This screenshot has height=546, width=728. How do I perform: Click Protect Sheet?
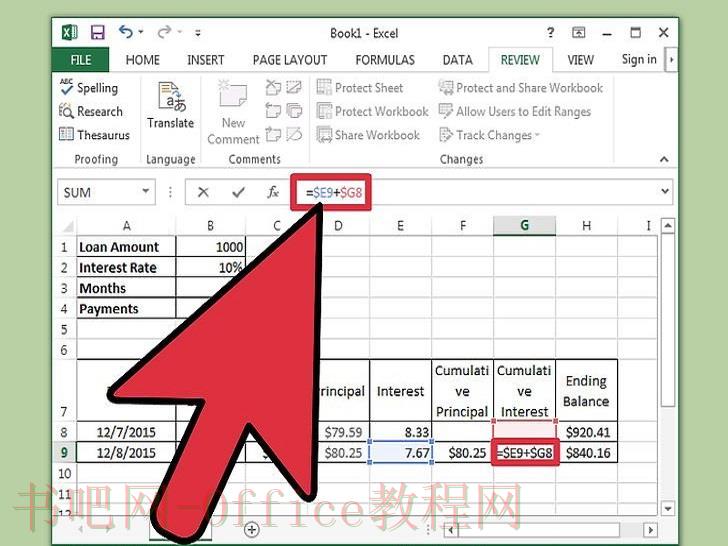pyautogui.click(x=360, y=88)
